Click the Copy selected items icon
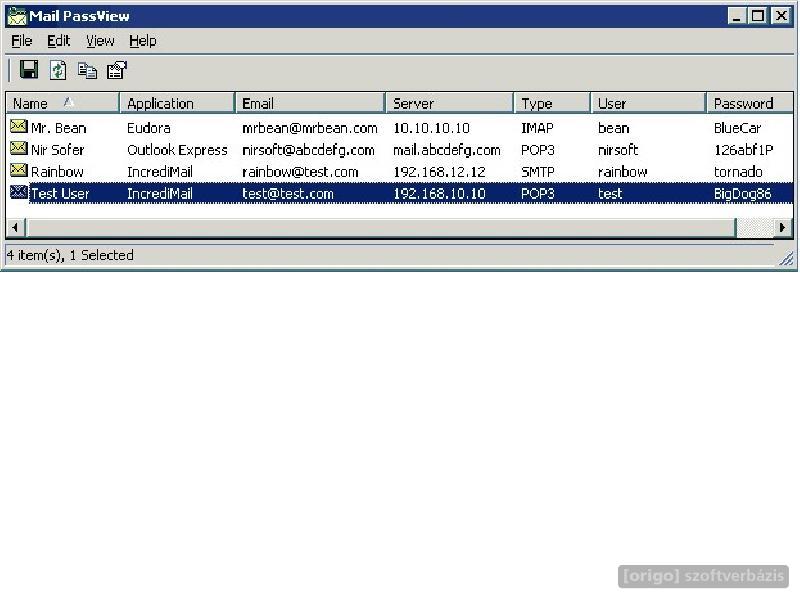Viewport: 800px width, 600px height. 87,70
